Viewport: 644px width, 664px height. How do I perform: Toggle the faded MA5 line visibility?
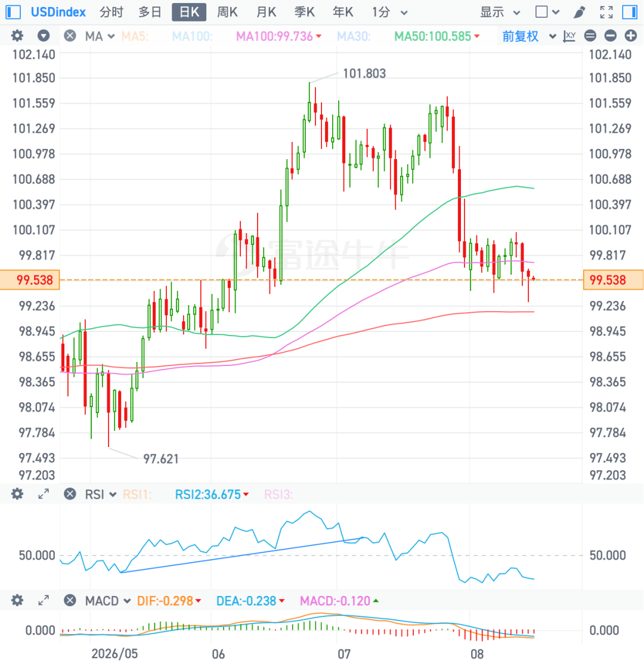(135, 36)
